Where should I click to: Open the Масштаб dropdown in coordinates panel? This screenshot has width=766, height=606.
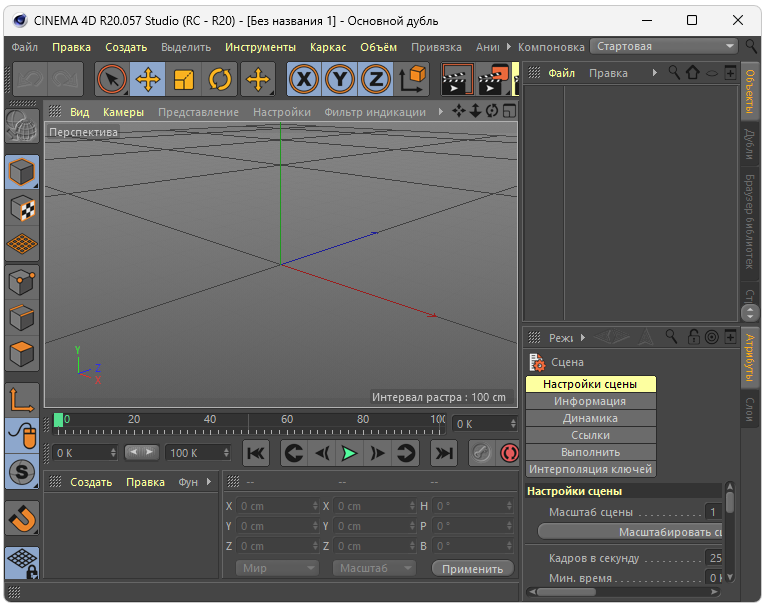(374, 568)
